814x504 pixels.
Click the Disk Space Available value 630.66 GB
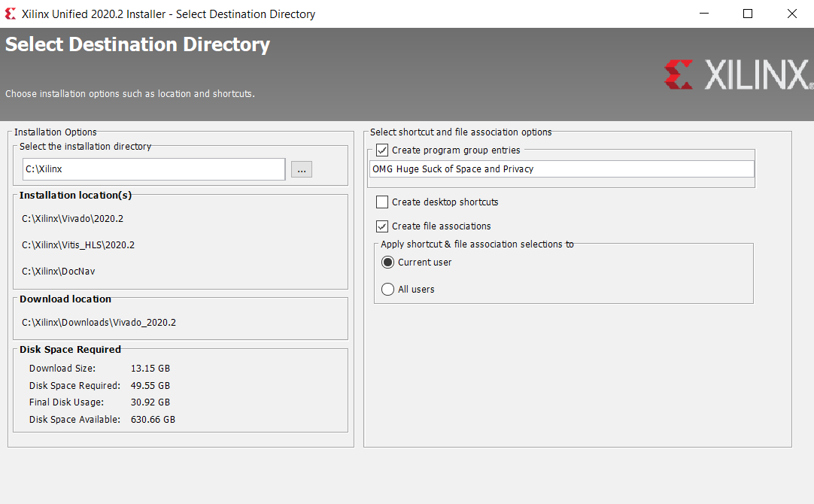tap(153, 420)
